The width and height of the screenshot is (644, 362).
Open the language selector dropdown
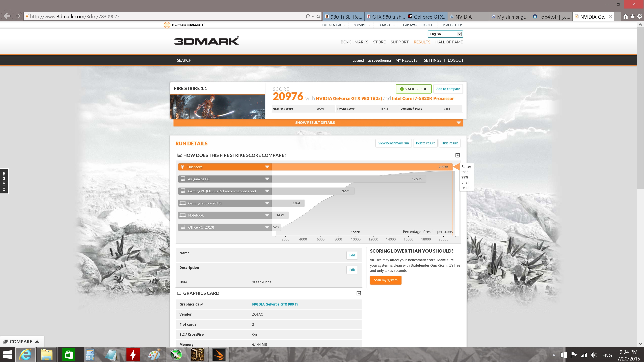(445, 34)
